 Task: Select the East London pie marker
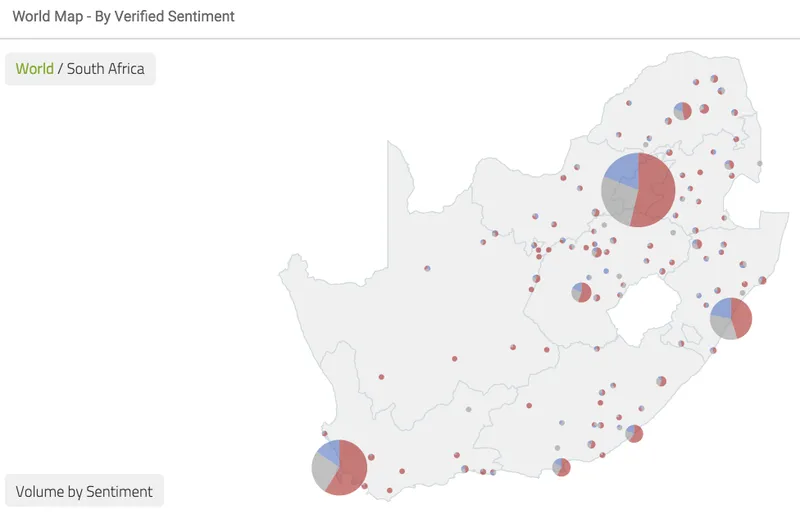coord(634,434)
